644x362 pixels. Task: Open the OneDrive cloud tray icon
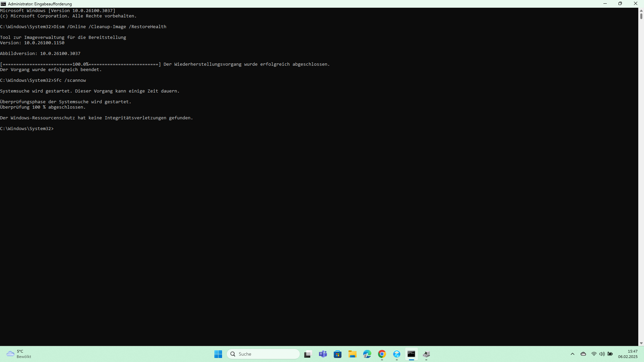click(583, 354)
